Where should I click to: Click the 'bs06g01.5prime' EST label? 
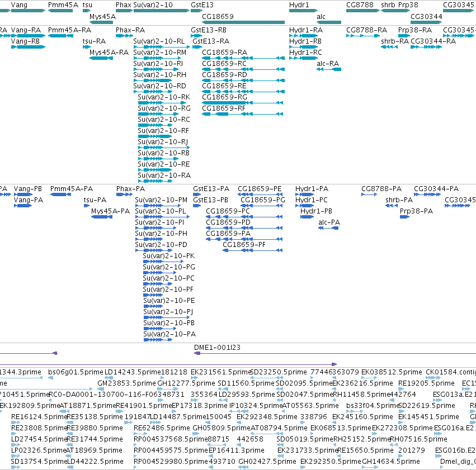click(x=76, y=372)
